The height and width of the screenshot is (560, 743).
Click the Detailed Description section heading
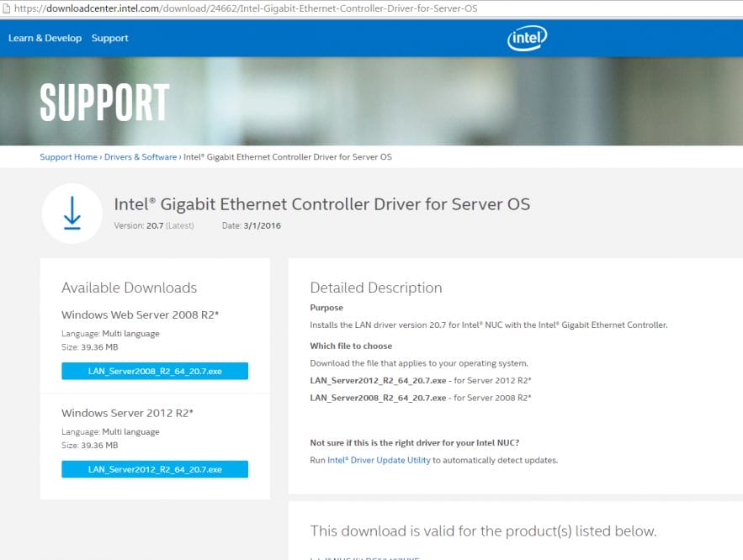pyautogui.click(x=376, y=288)
